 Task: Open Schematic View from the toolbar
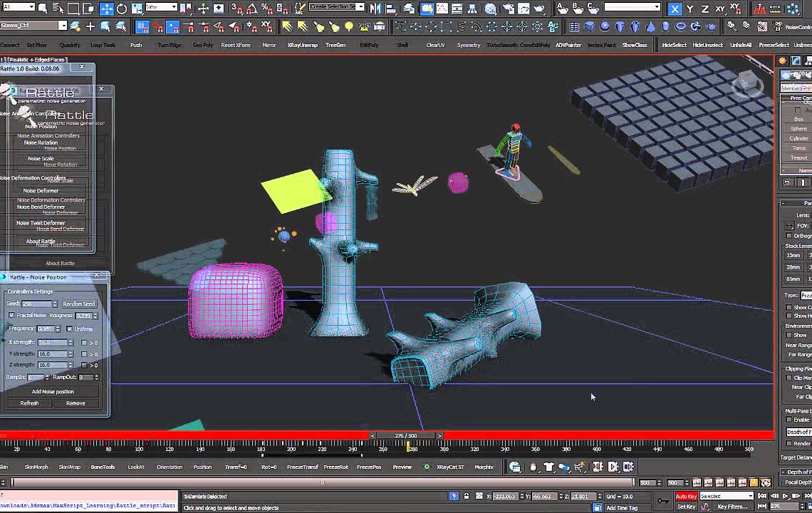[x=472, y=9]
